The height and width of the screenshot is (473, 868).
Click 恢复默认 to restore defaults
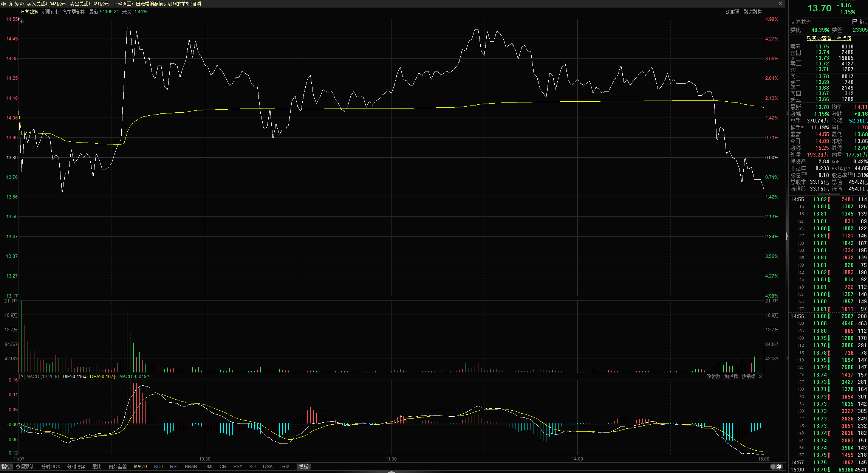pos(25,467)
